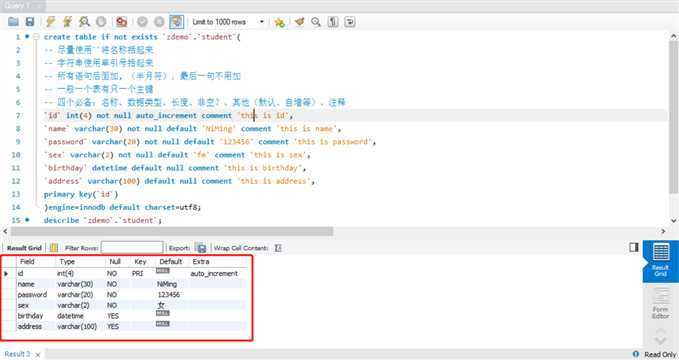Select the 'password' field cell
Image resolution: width=679 pixels, height=360 pixels.
32,295
